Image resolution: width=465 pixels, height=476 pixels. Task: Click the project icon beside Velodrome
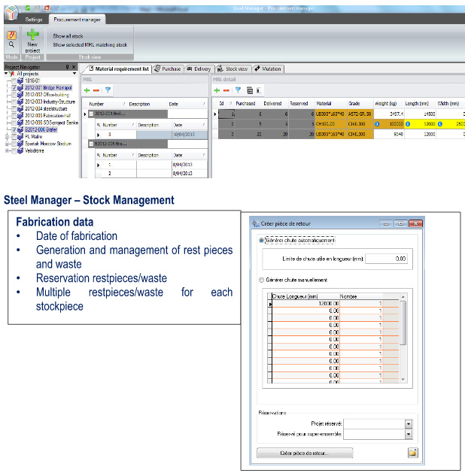pyautogui.click(x=20, y=150)
